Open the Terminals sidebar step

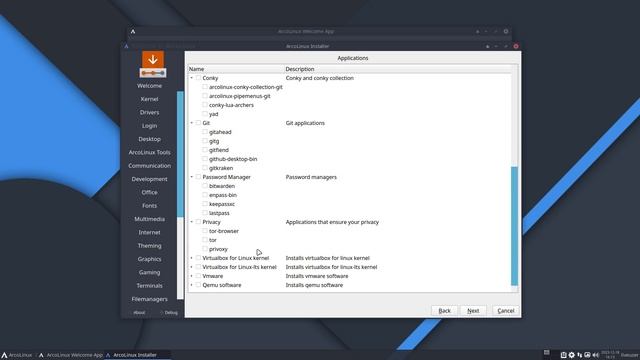coord(149,286)
